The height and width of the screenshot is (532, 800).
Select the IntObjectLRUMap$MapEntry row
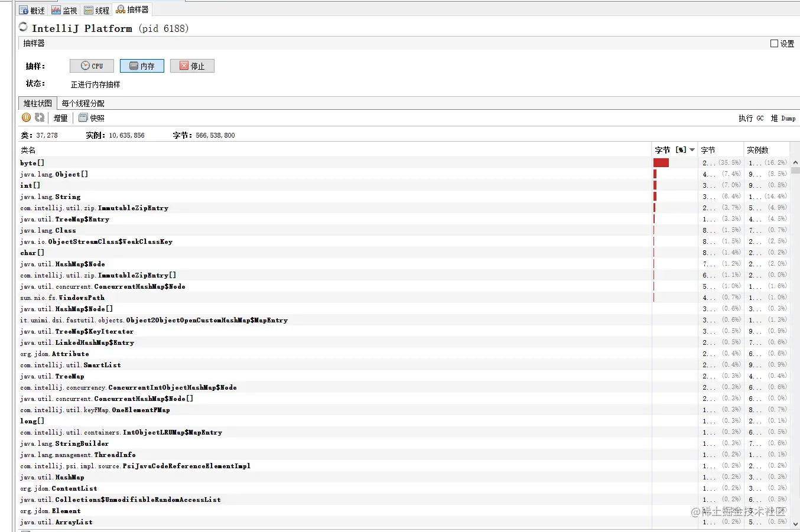click(x=405, y=432)
